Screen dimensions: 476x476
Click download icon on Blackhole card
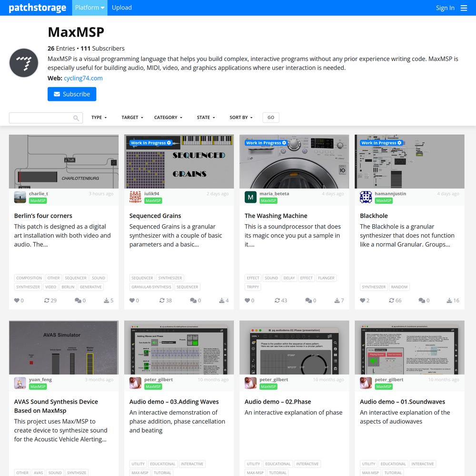pos(449,300)
